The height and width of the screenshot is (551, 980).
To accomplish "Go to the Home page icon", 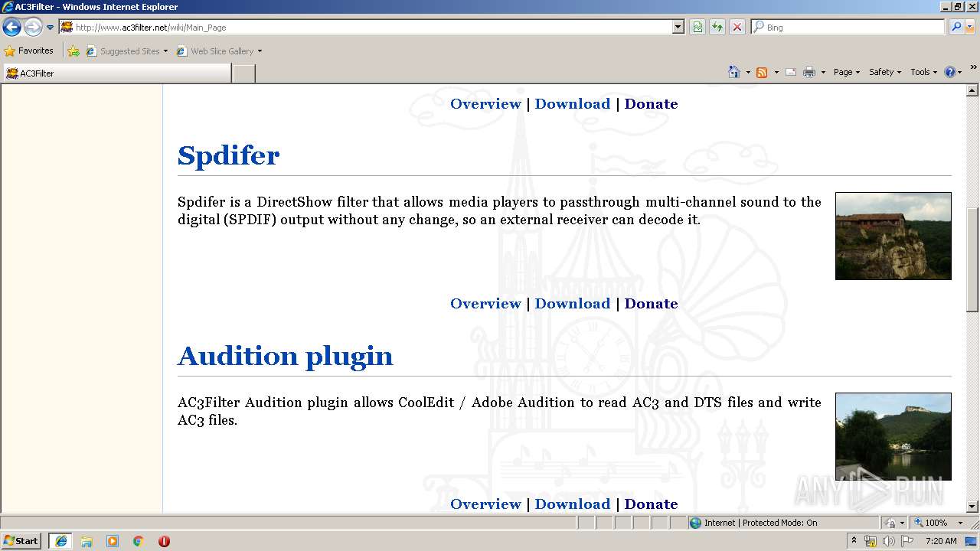I will tap(734, 72).
